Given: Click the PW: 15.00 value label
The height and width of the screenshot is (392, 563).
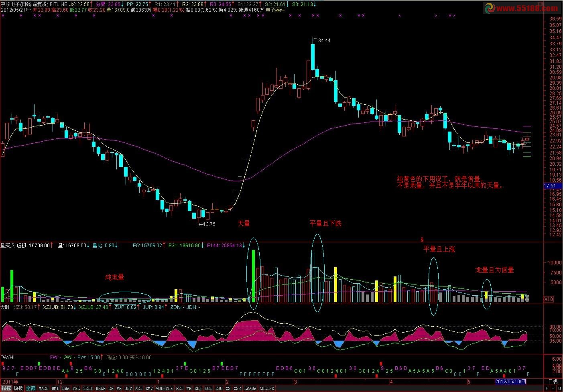Looking at the screenshot, I should click(88, 357).
